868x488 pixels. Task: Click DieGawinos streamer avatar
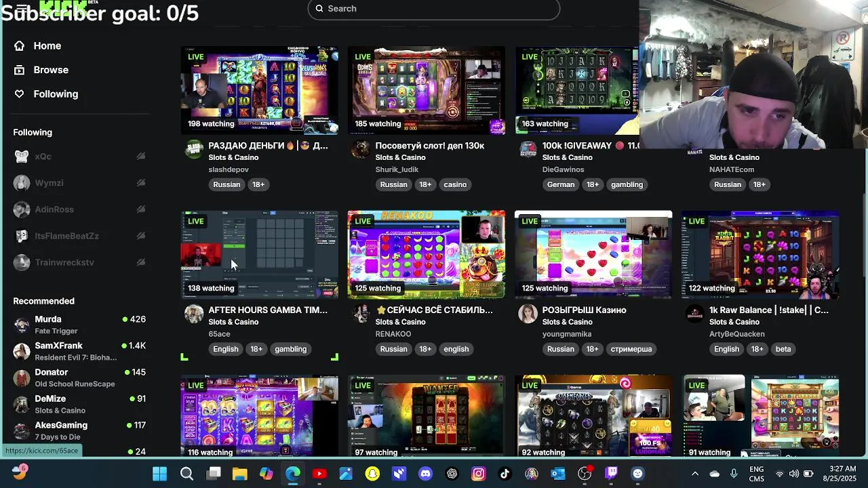[528, 149]
